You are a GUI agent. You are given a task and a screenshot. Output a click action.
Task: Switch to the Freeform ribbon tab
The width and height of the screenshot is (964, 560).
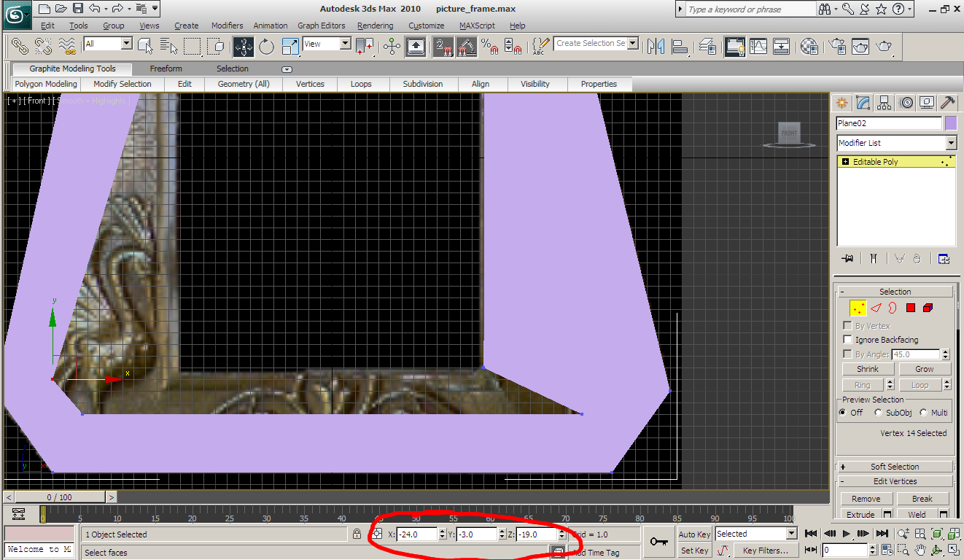click(166, 69)
